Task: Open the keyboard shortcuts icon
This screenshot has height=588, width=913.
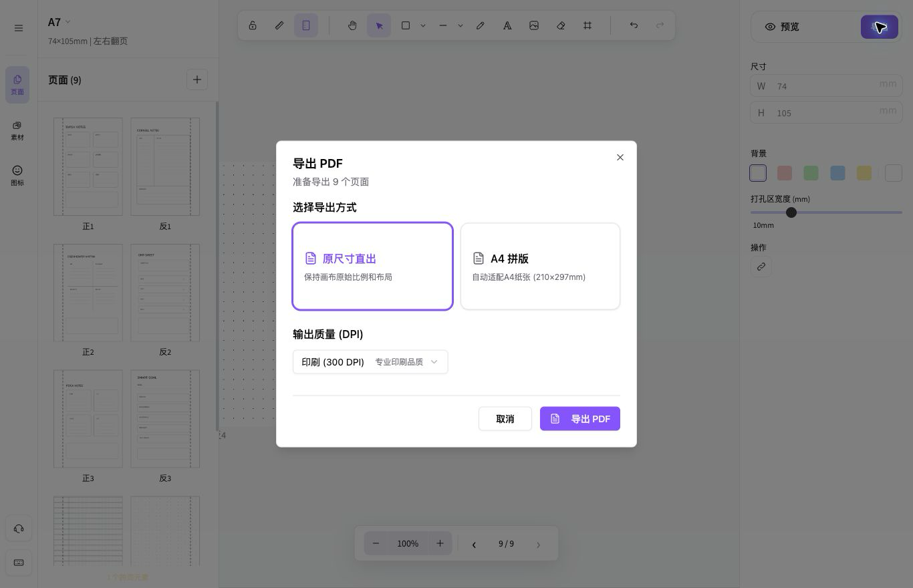Action: point(19,563)
